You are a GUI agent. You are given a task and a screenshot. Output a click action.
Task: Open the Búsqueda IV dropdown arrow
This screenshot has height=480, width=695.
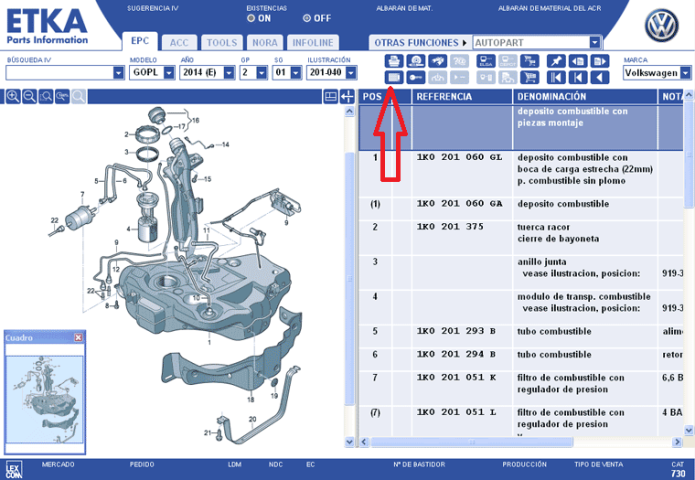click(118, 73)
